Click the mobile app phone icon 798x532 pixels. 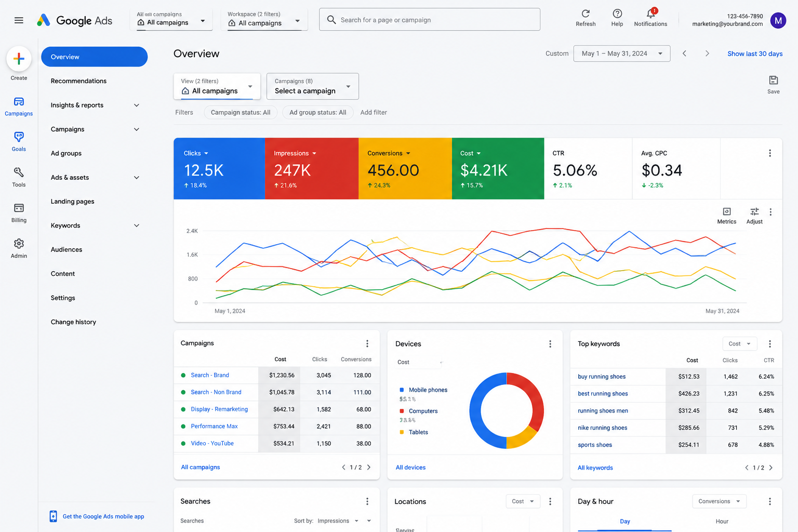pyautogui.click(x=53, y=516)
